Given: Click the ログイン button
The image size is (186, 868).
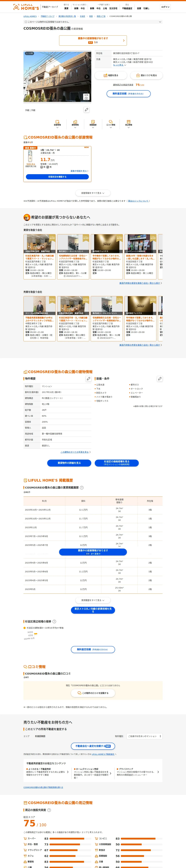Looking at the screenshot, I should [x=165, y=7].
